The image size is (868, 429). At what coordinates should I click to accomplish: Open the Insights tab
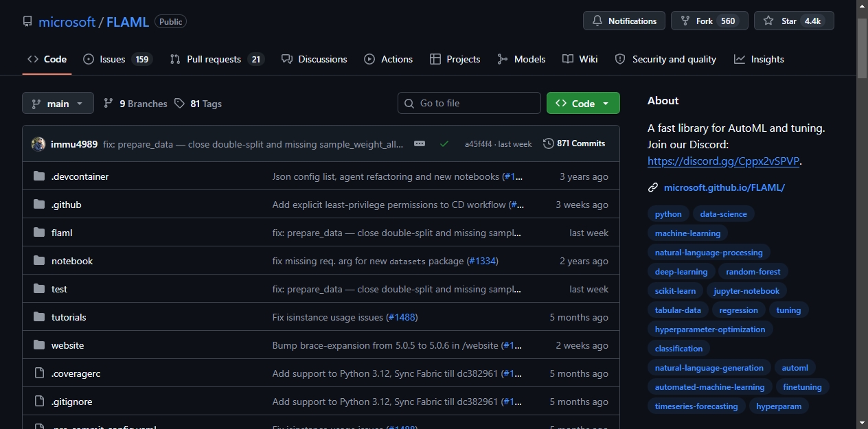coord(759,59)
